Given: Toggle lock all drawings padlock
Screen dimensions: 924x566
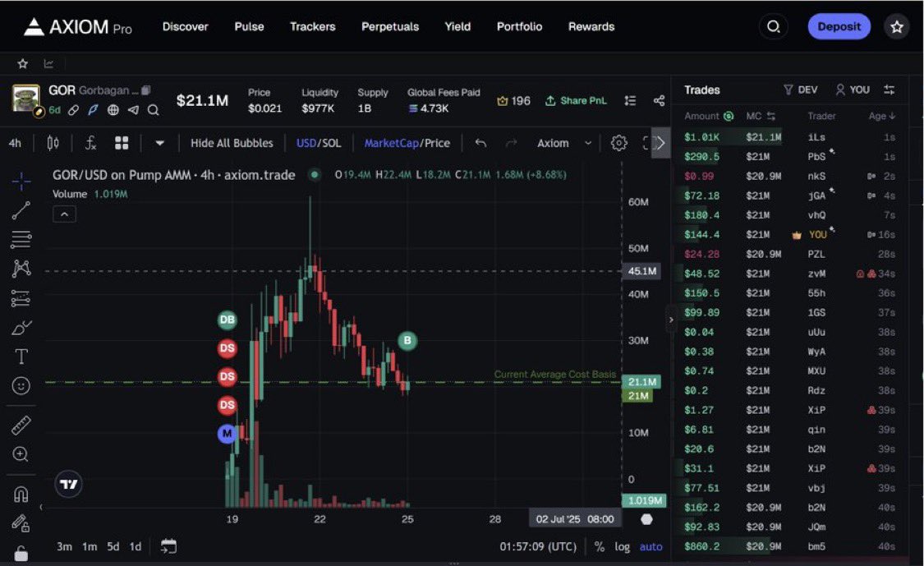Looking at the screenshot, I should pos(21,554).
